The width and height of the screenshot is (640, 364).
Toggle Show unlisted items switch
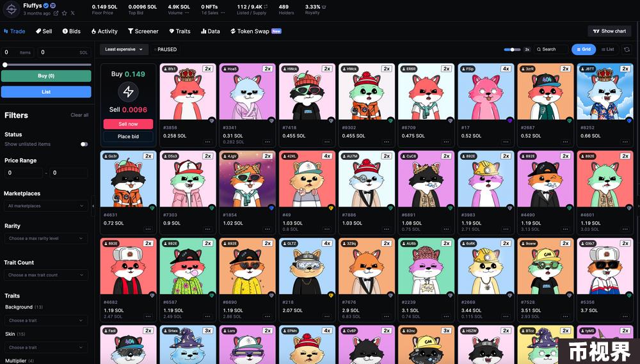[x=84, y=144]
